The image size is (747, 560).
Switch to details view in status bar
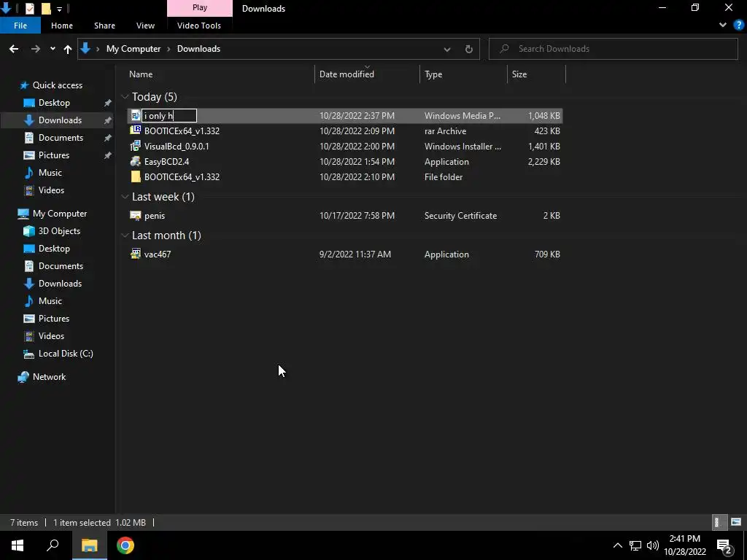(718, 522)
